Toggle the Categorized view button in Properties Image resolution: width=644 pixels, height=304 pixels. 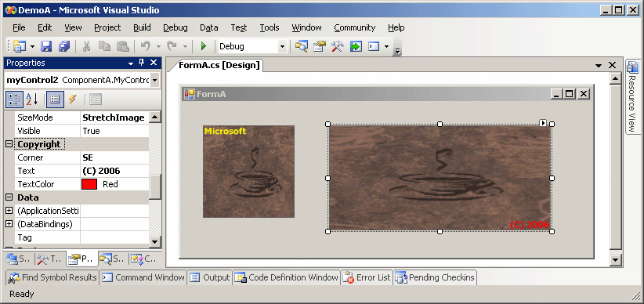pos(14,99)
